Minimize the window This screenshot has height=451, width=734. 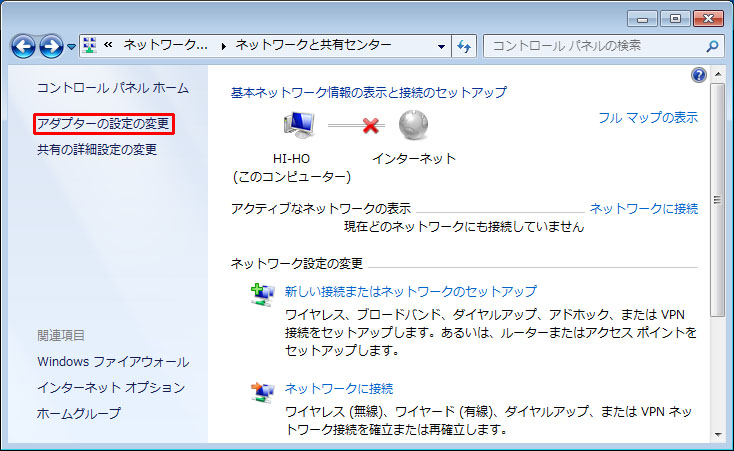tap(642, 19)
